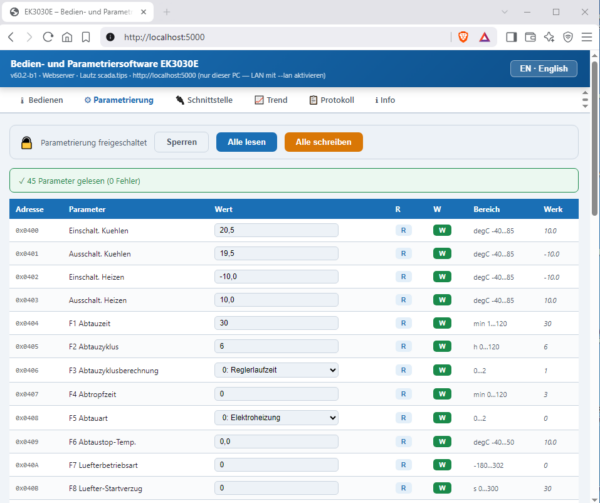
Task: Open the tab search chevron
Action: (505, 12)
